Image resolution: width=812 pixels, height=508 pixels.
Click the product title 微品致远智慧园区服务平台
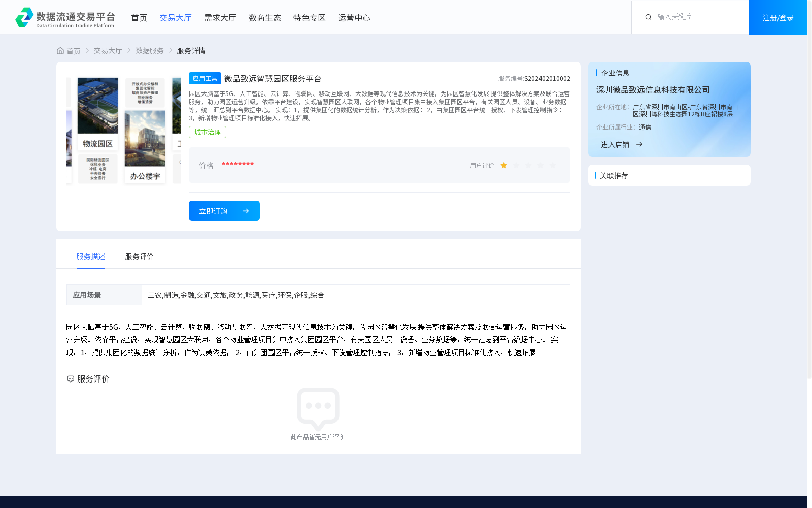273,79
